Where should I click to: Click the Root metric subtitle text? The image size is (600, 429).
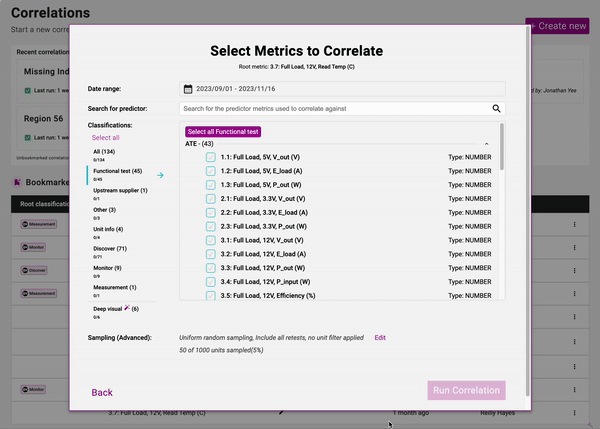[x=297, y=67]
